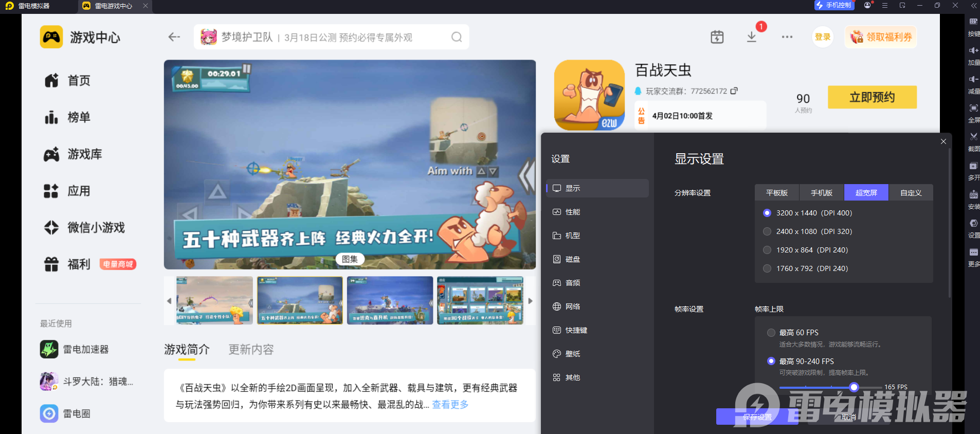Switch to 更新内容 tab
Viewport: 980px width, 434px height.
pos(251,350)
